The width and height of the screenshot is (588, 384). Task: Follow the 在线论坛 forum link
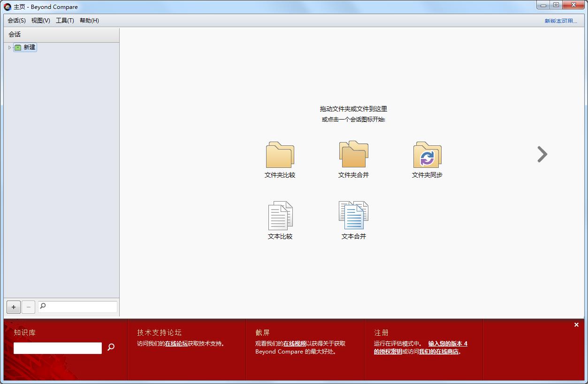[176, 344]
